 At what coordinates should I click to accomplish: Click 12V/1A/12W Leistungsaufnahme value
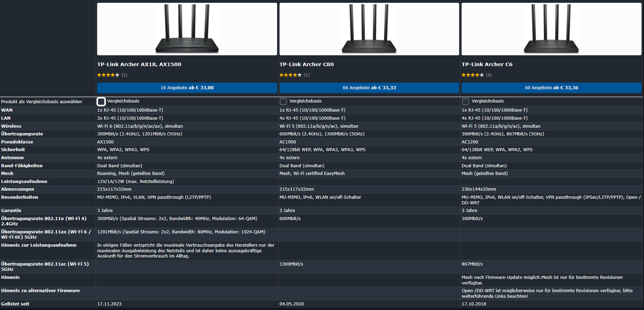(136, 182)
